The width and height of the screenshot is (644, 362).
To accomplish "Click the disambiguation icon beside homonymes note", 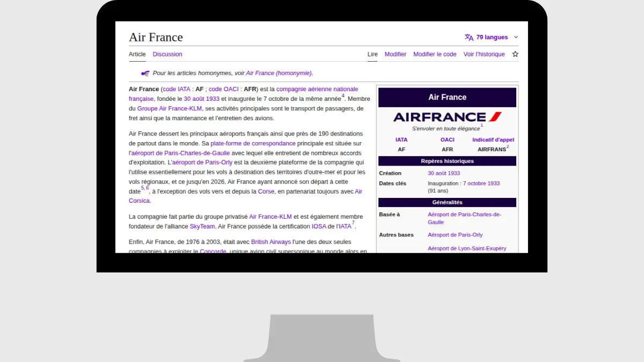I will 145,73.
